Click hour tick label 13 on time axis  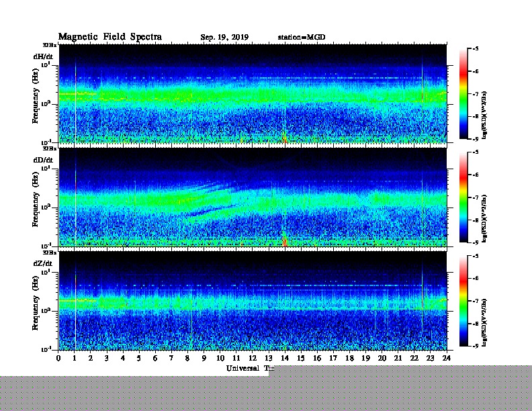[269, 358]
